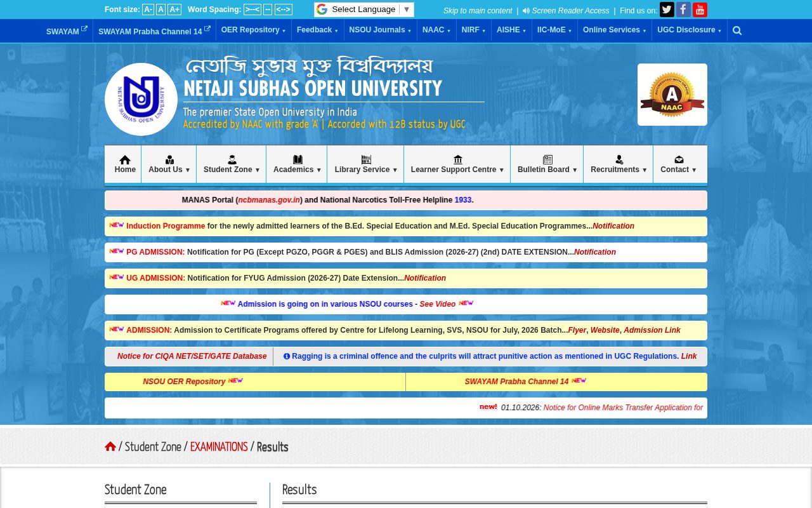The height and width of the screenshot is (508, 812).
Task: Decrease font size with A- button
Action: (148, 10)
